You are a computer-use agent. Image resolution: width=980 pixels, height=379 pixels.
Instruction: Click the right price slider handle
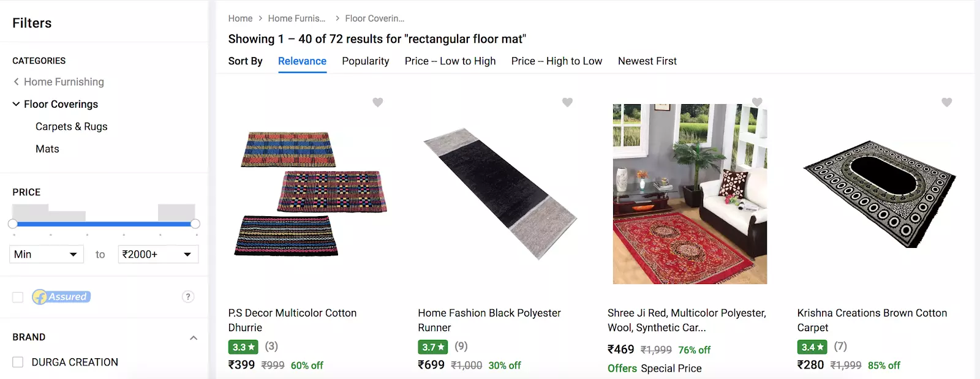[x=195, y=224]
